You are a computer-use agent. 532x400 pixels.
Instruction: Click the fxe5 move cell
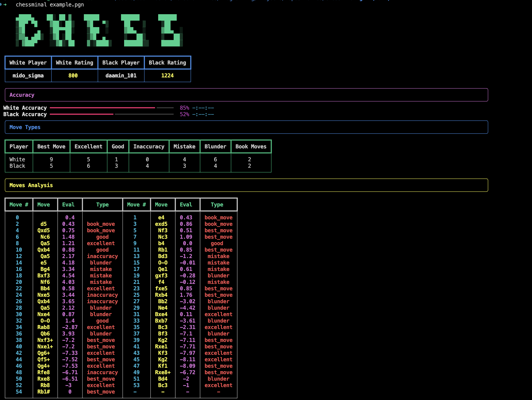(x=161, y=289)
